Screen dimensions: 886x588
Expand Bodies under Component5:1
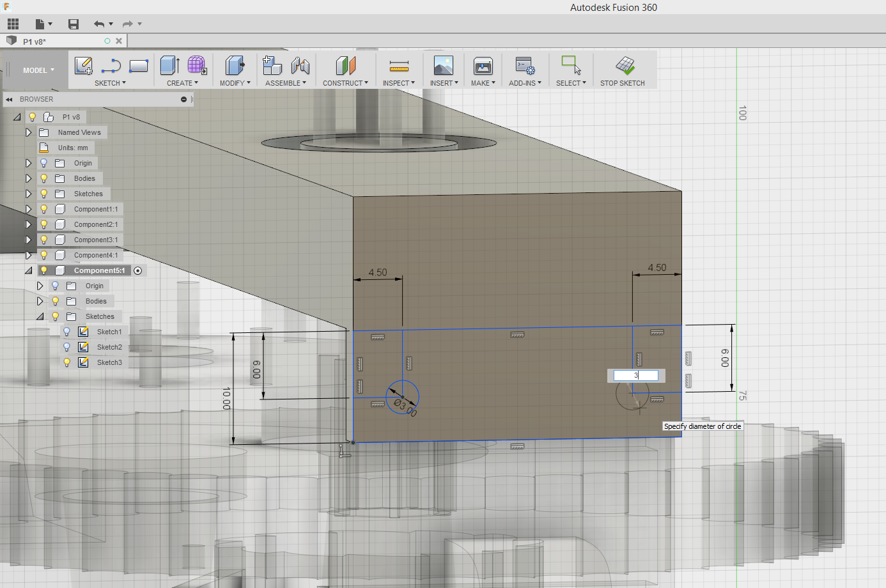(40, 301)
